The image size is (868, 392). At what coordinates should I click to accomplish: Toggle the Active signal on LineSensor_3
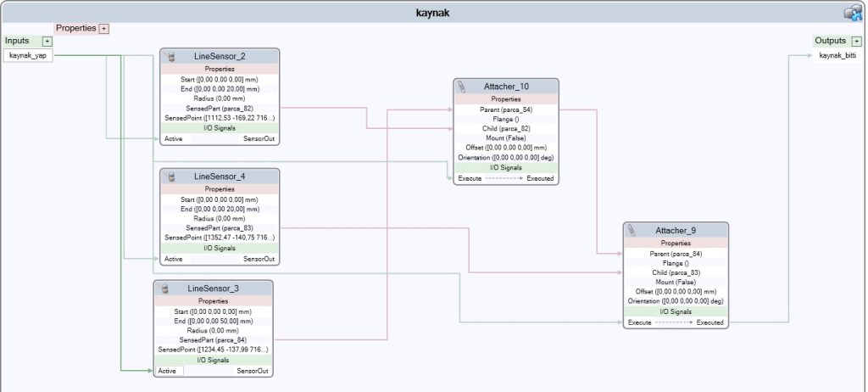tap(166, 371)
